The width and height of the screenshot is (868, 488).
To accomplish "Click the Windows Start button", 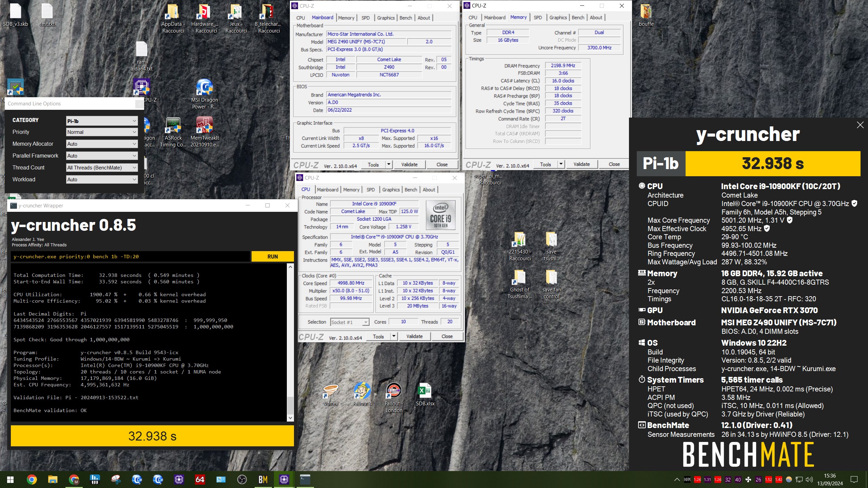I will (10, 480).
